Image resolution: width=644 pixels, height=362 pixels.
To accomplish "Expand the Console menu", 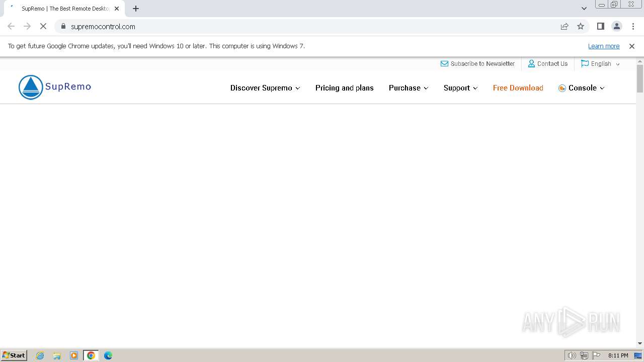I will coord(582,88).
